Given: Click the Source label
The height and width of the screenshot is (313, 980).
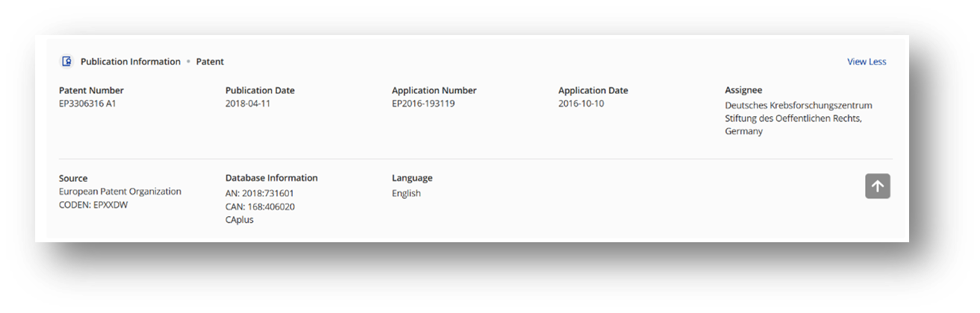Looking at the screenshot, I should 73,178.
